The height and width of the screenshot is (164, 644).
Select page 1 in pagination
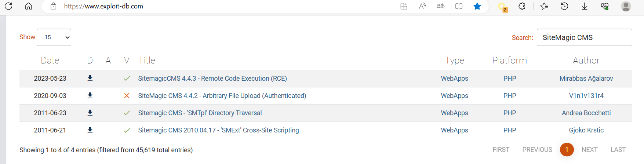pyautogui.click(x=567, y=150)
